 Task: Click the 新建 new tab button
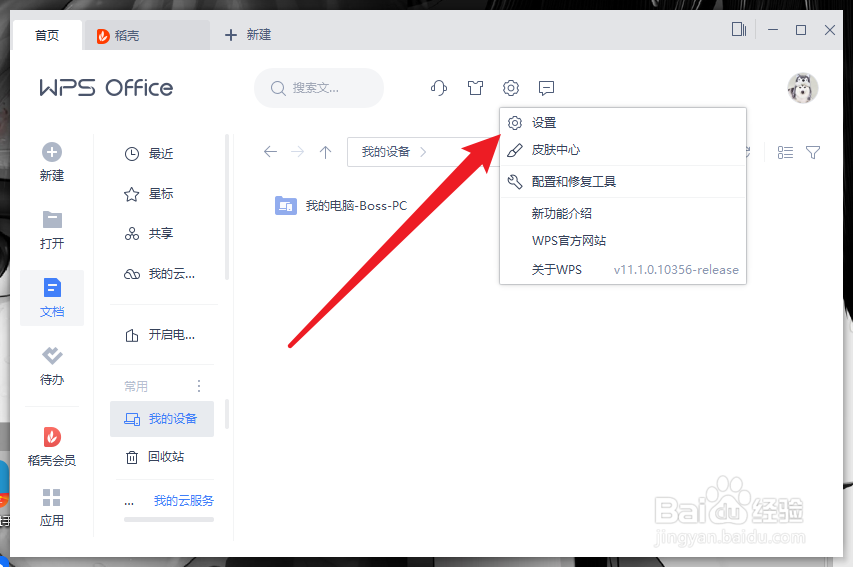[248, 35]
